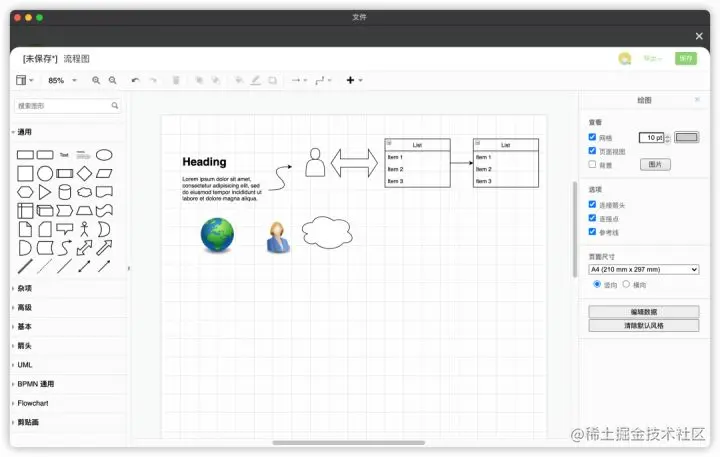Click the grid color swatch

pyautogui.click(x=686, y=137)
